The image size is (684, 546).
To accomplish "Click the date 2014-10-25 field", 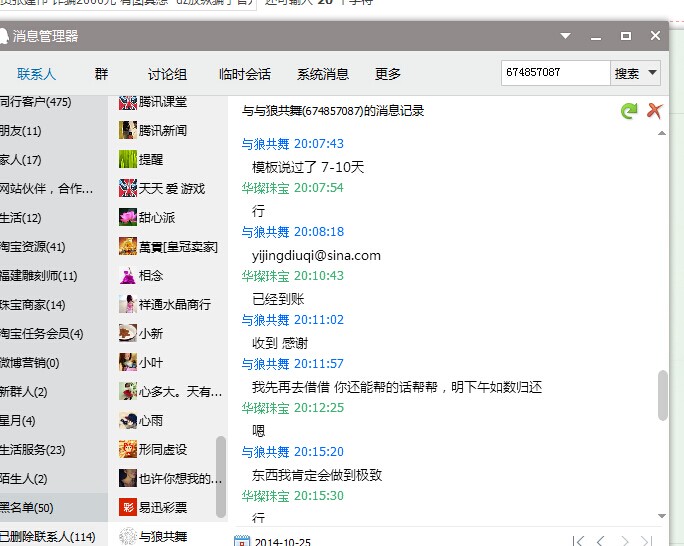I will (283, 542).
